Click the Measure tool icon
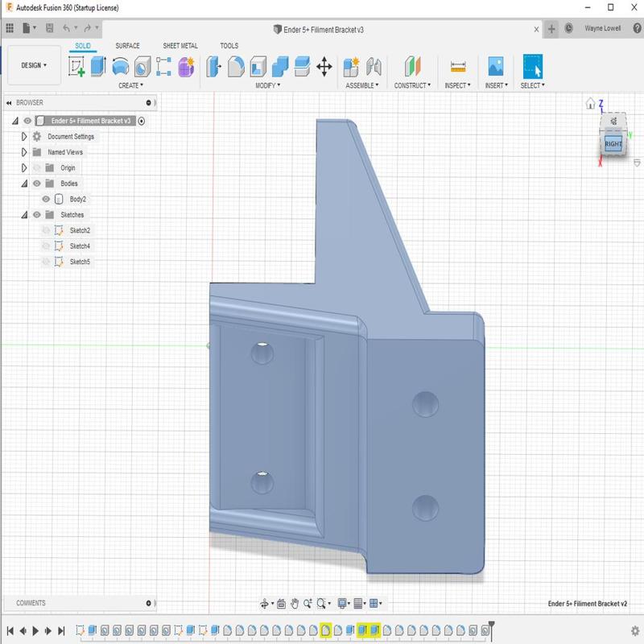644x644 pixels. [458, 67]
